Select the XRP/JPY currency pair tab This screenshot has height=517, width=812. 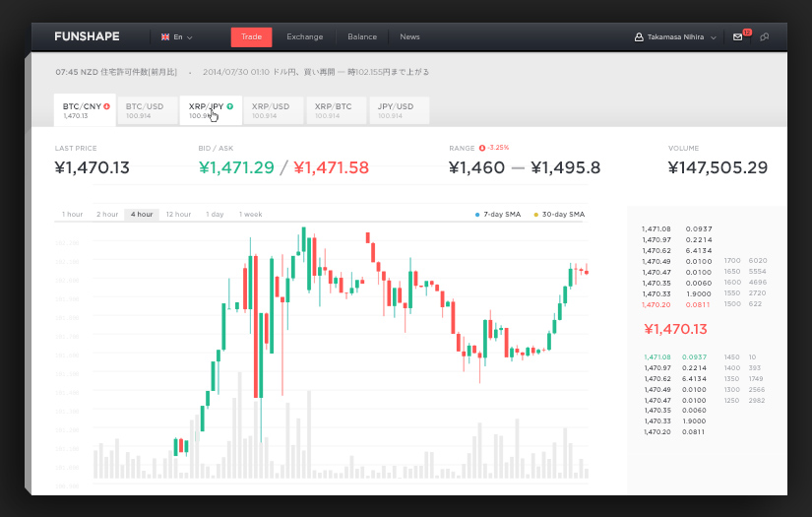coord(211,110)
